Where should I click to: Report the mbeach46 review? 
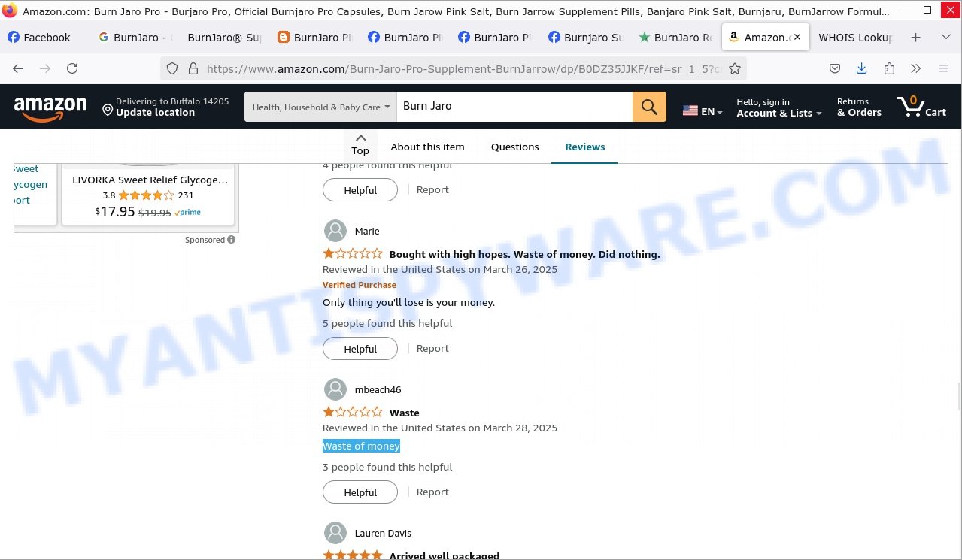point(432,492)
